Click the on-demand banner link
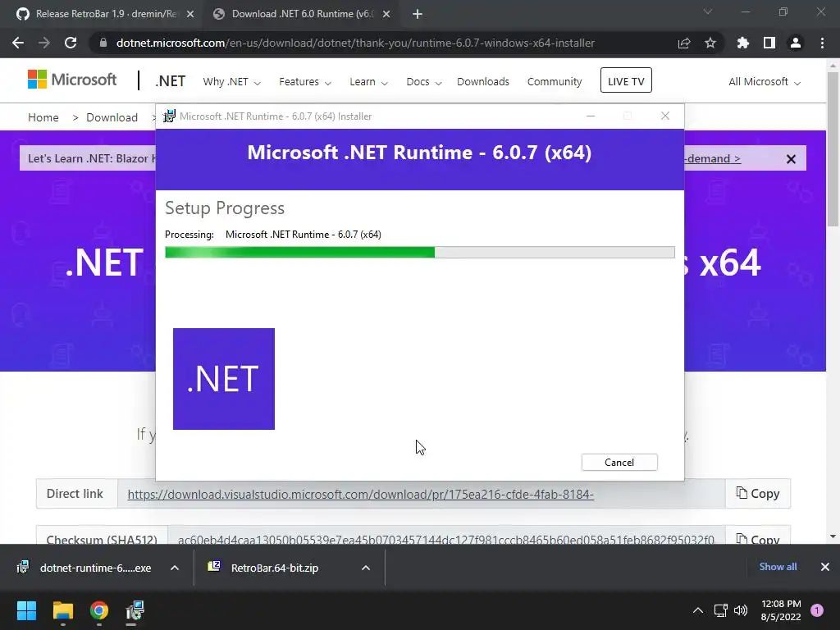 (x=713, y=158)
